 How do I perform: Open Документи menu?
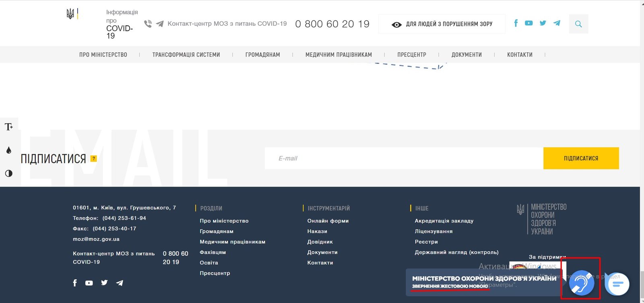(466, 55)
